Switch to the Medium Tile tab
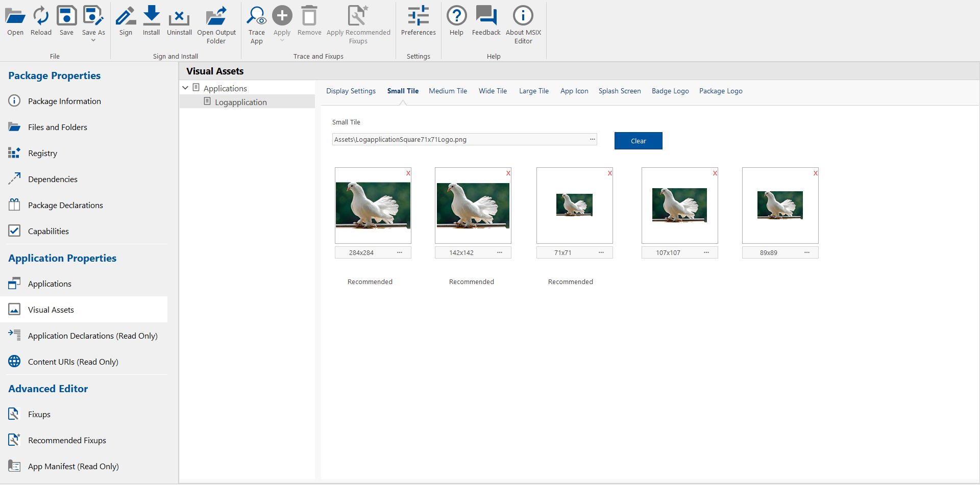980x485 pixels. click(448, 91)
